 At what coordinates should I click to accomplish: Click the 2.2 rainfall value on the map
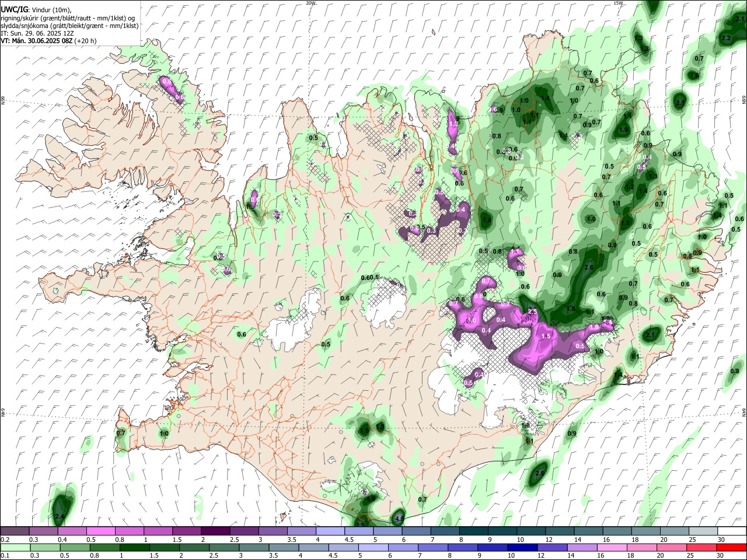tap(726, 38)
